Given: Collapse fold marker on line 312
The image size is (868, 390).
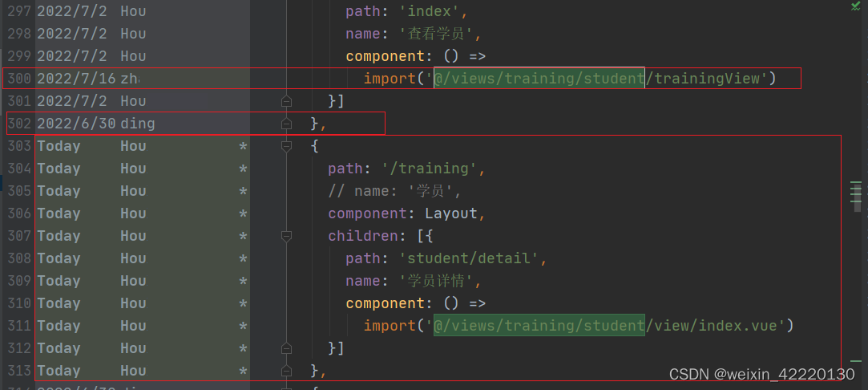Looking at the screenshot, I should [286, 348].
